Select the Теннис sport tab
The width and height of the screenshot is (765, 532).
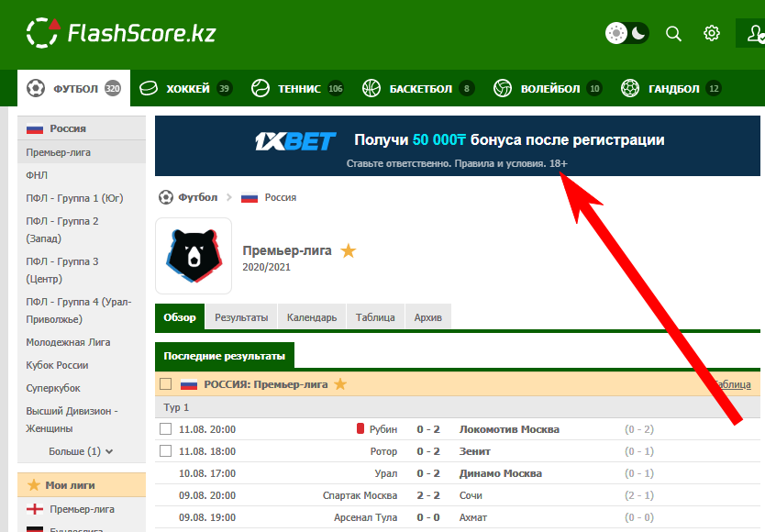297,88
